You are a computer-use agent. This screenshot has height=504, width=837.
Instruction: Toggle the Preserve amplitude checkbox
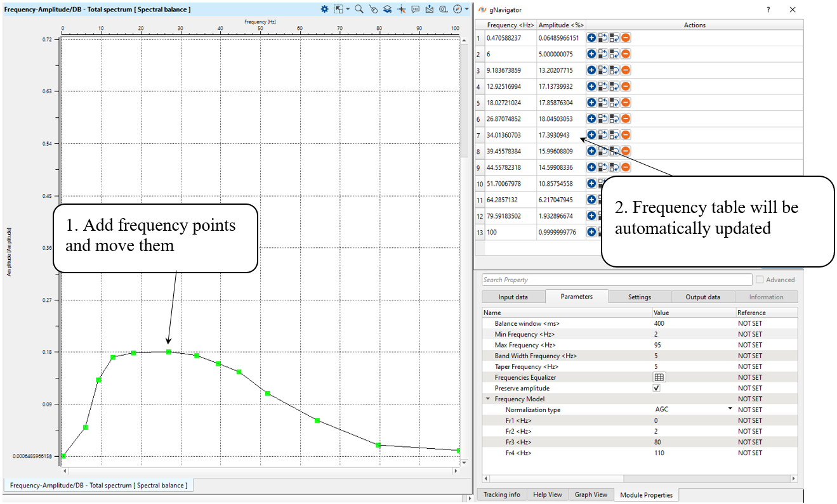(x=657, y=388)
